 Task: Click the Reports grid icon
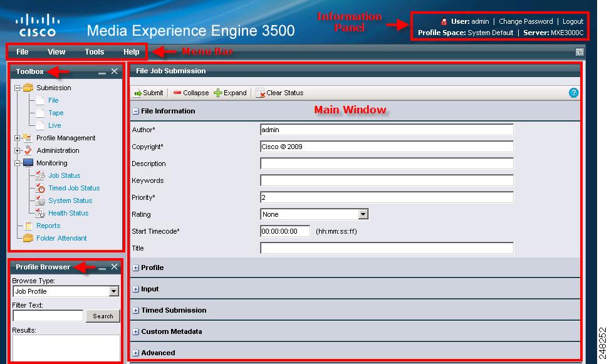click(x=28, y=226)
